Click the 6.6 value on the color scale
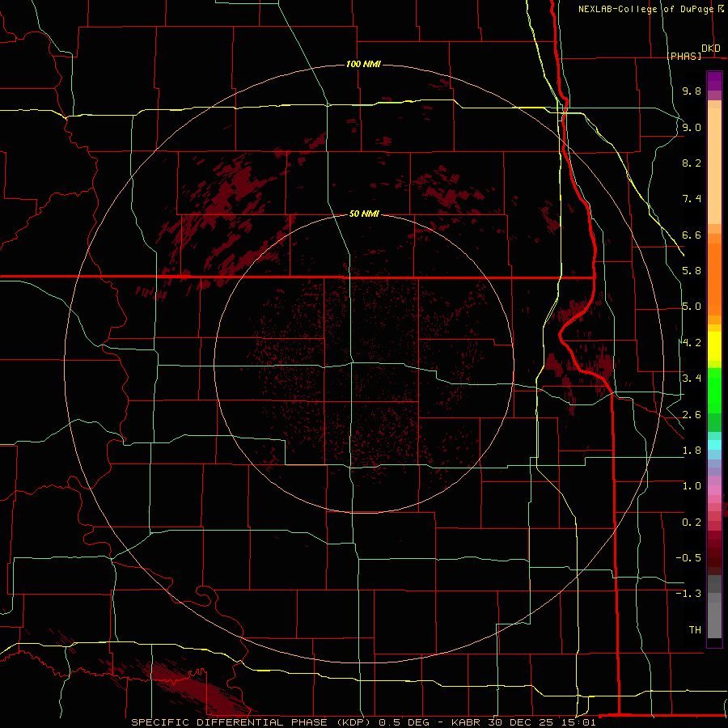The image size is (728, 728). [x=692, y=235]
